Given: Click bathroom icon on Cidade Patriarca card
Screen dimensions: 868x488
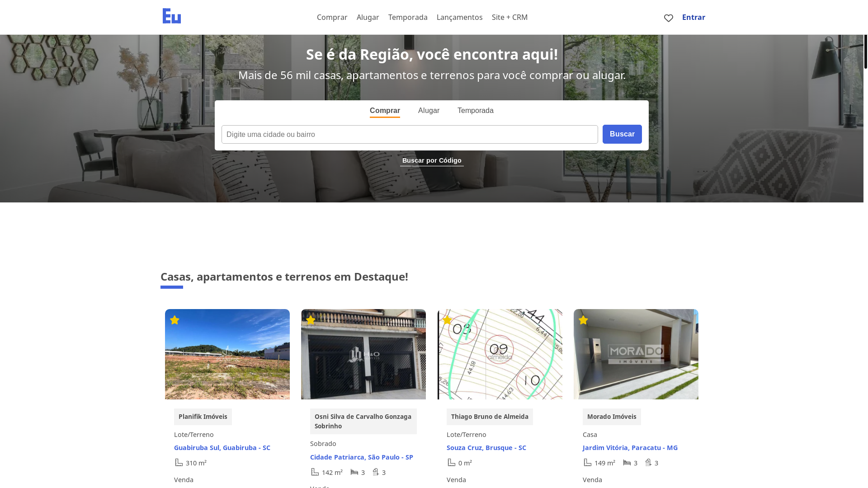Looking at the screenshot, I should tap(376, 472).
